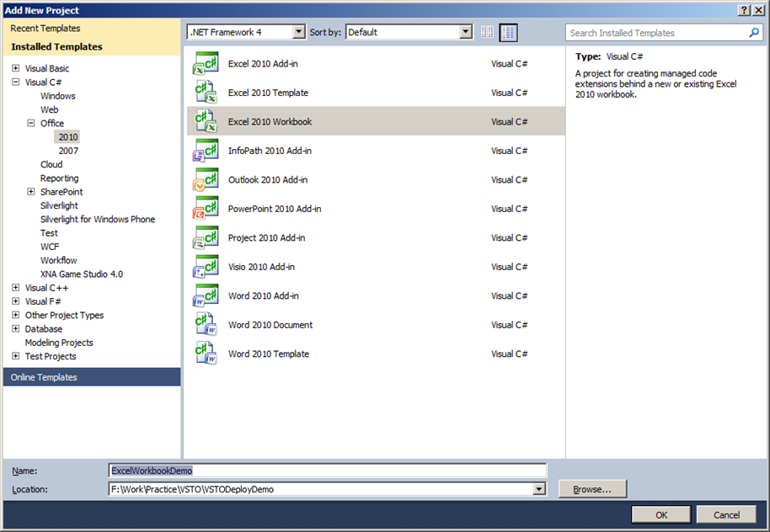Screen dimensions: 770x532
Task: Expand the Visual Basic node
Action: pos(16,68)
